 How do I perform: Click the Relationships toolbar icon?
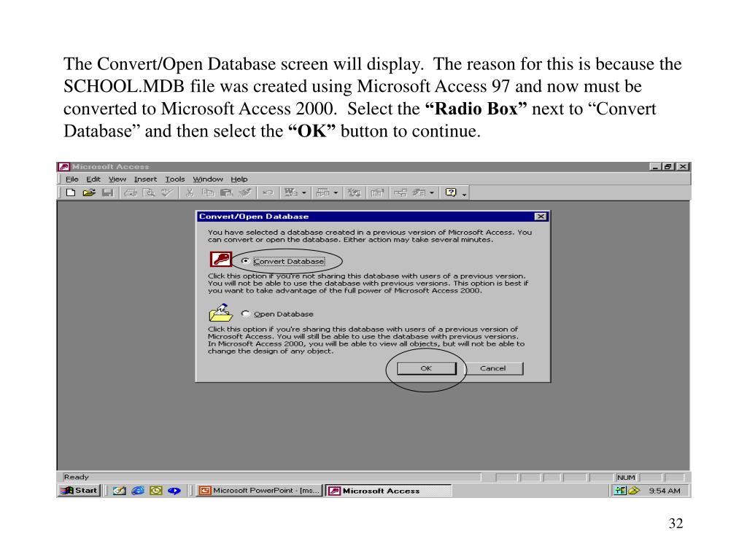pyautogui.click(x=400, y=192)
